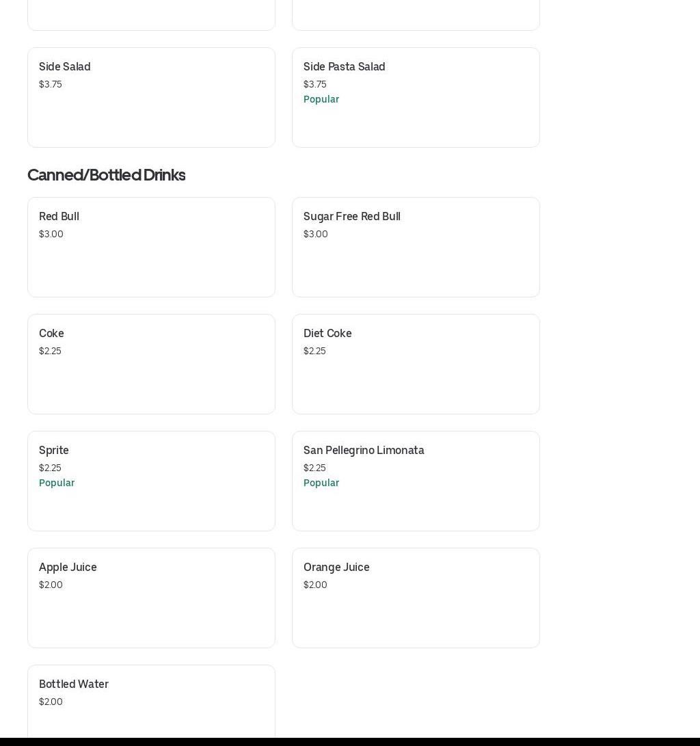The height and width of the screenshot is (746, 700).
Task: Click the $3.00 price under Red Bull
Action: point(51,234)
